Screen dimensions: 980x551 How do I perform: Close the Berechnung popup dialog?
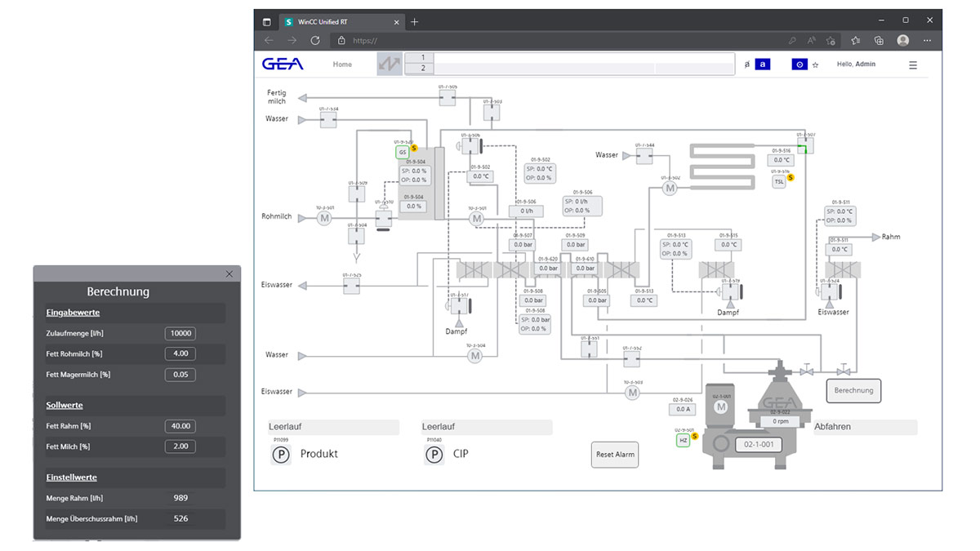click(x=229, y=274)
